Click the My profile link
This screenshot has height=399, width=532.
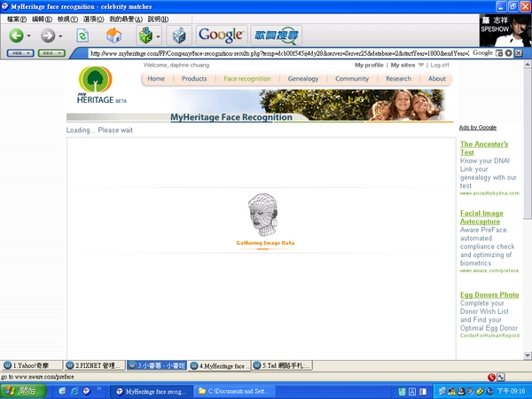tap(369, 65)
